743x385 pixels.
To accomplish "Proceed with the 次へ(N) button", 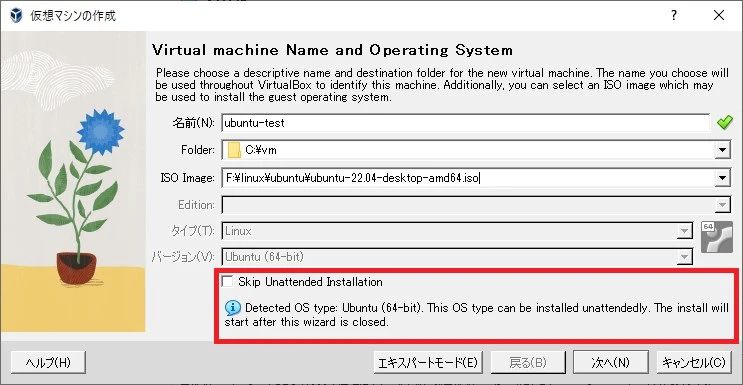I will pos(610,363).
